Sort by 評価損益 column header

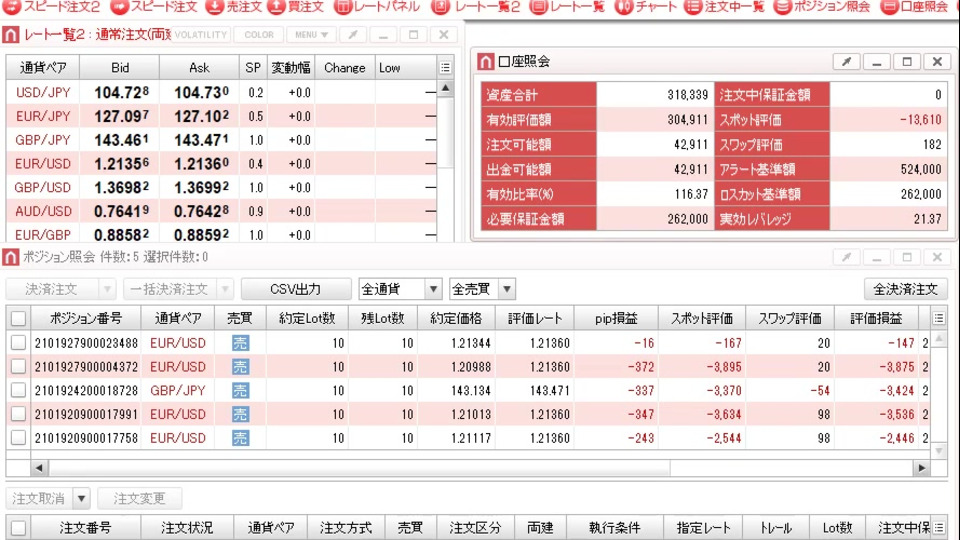876,318
